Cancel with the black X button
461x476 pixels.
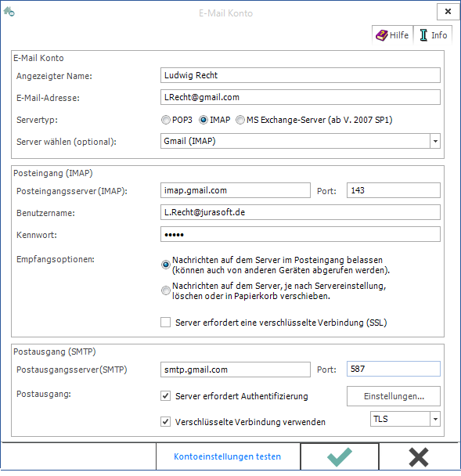[419, 456]
